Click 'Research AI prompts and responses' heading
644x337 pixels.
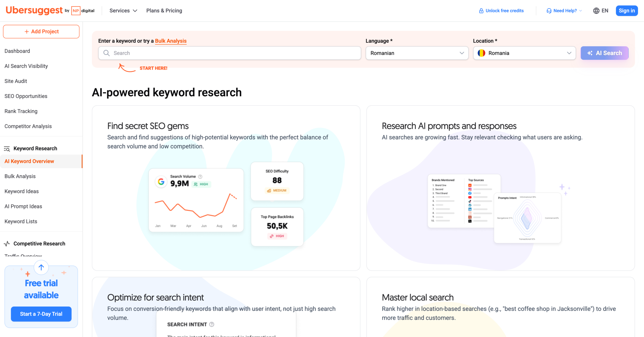click(x=449, y=126)
